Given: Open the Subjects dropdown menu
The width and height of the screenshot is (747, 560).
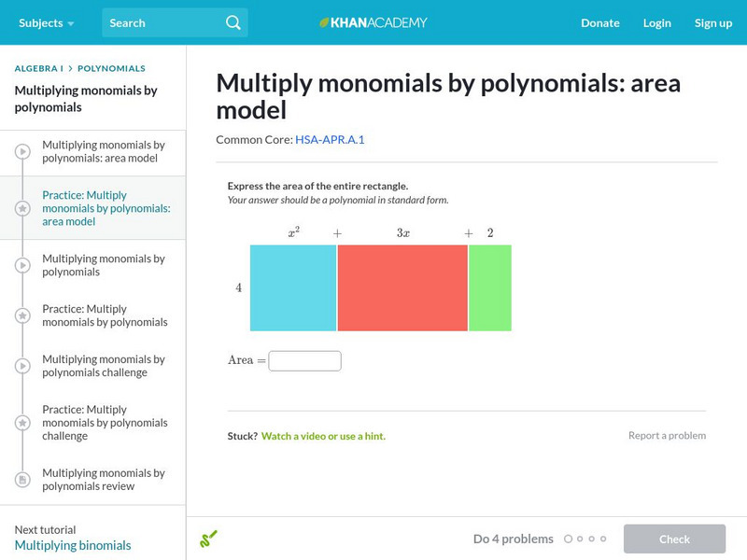Looking at the screenshot, I should [x=46, y=22].
